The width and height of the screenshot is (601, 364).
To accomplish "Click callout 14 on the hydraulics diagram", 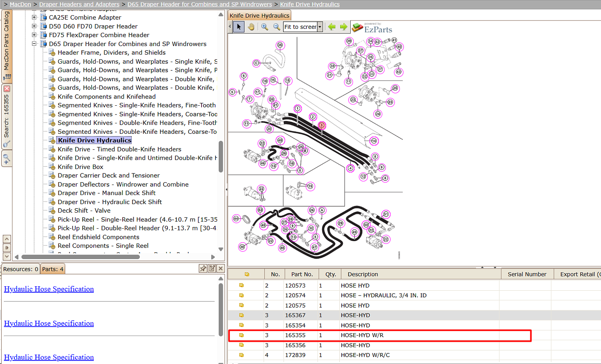I will (x=374, y=141).
